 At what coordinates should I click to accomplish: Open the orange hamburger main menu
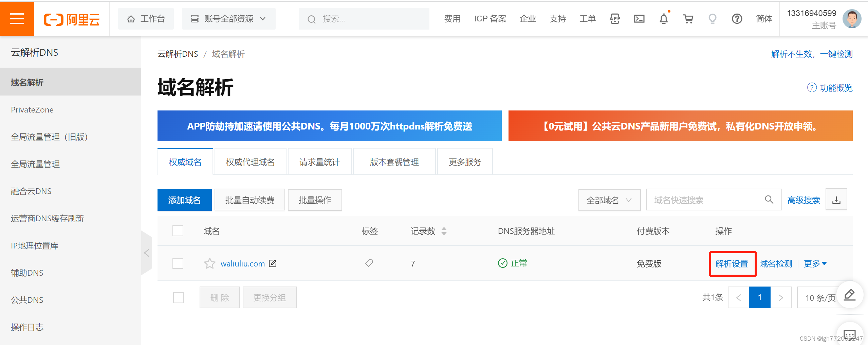17,19
